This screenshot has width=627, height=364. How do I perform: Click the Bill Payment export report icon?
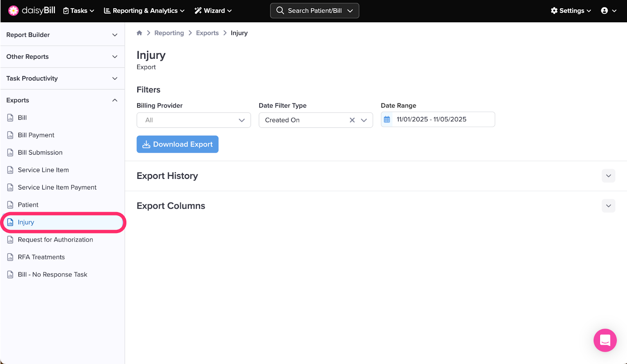10,135
